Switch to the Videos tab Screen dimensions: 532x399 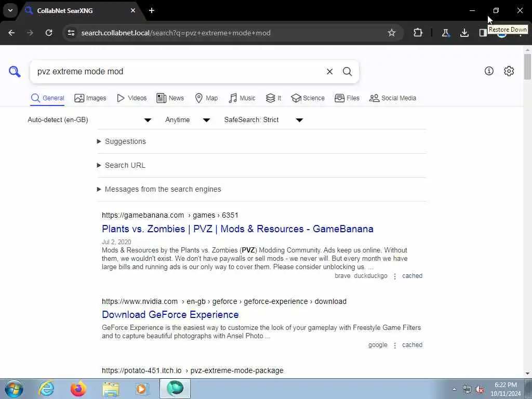coord(131,98)
